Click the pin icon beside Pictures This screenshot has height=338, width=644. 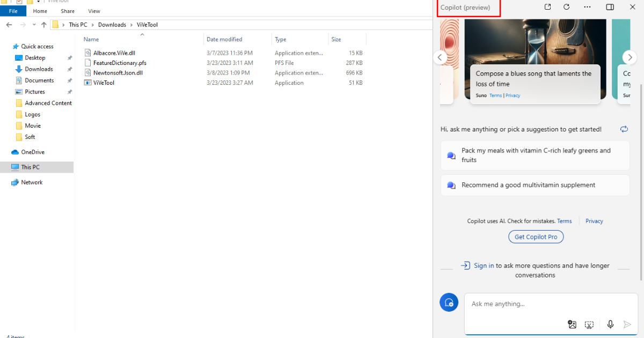pyautogui.click(x=69, y=92)
